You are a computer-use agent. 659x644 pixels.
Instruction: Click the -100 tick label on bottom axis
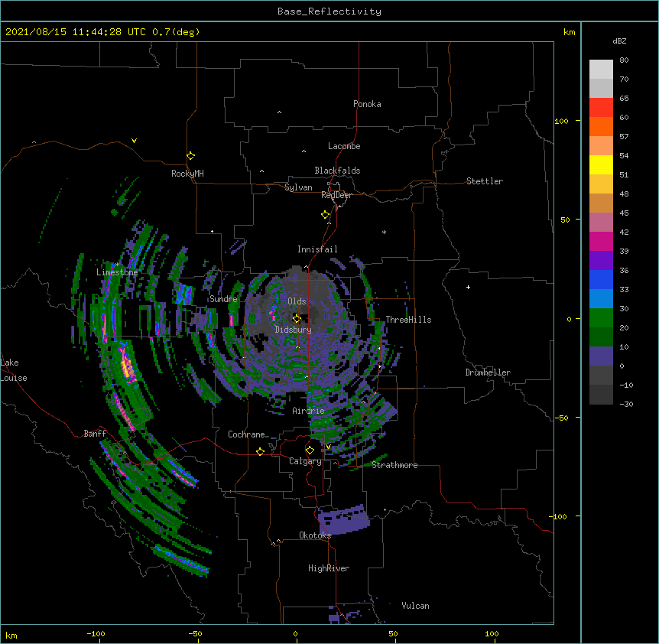[x=96, y=633]
